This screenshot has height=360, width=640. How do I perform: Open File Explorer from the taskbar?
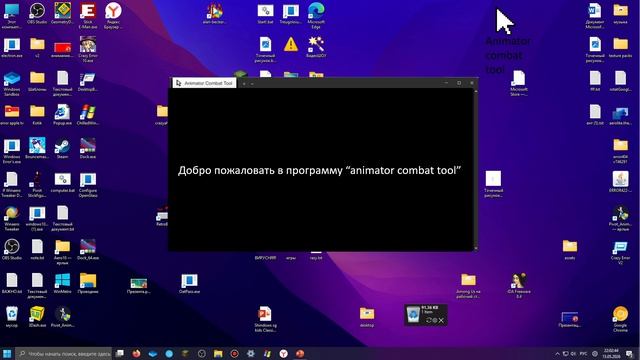click(x=218, y=353)
